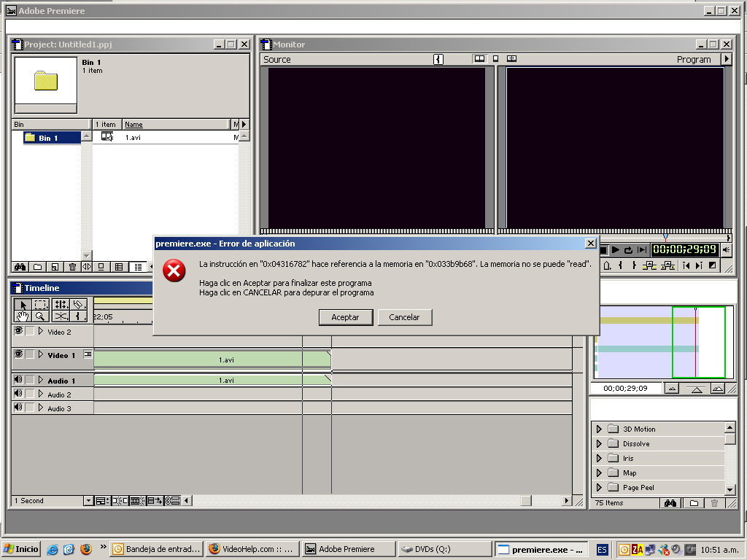
Task: Select 1.avi clip in Video 1 track
Action: (x=212, y=359)
